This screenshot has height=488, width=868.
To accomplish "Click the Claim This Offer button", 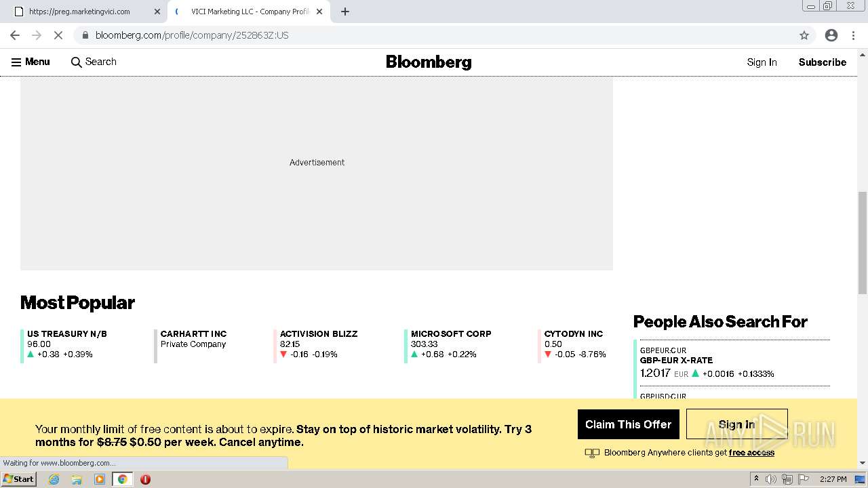I will (628, 424).
